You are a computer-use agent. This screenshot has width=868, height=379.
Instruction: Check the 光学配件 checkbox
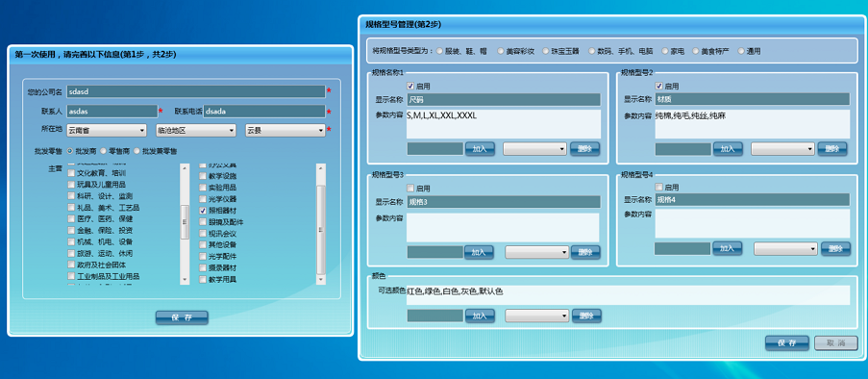coord(203,257)
